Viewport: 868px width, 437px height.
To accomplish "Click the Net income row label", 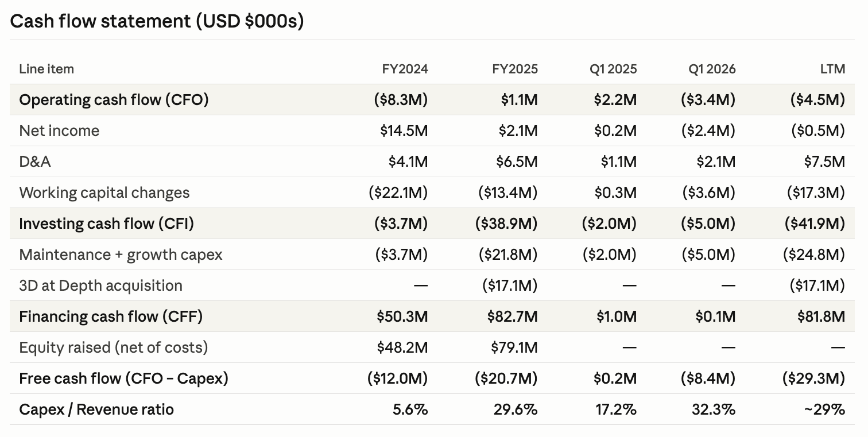I will pos(59,131).
